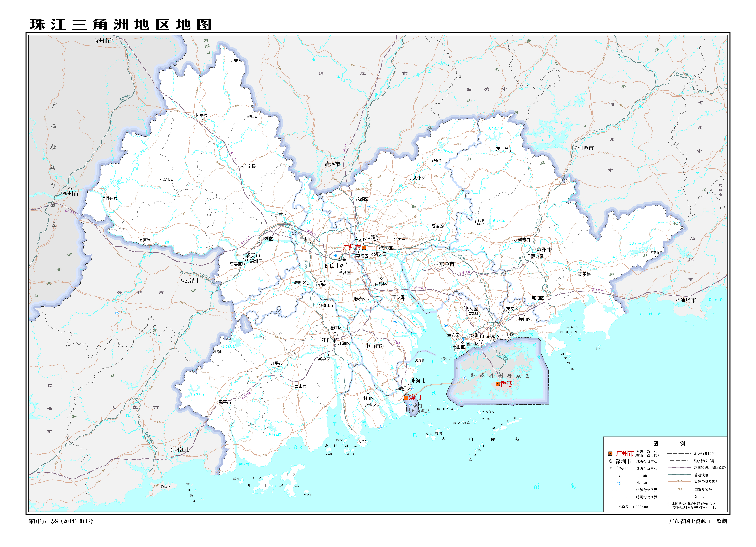Click the scale text 比例尺 1:900 000

coord(633,507)
